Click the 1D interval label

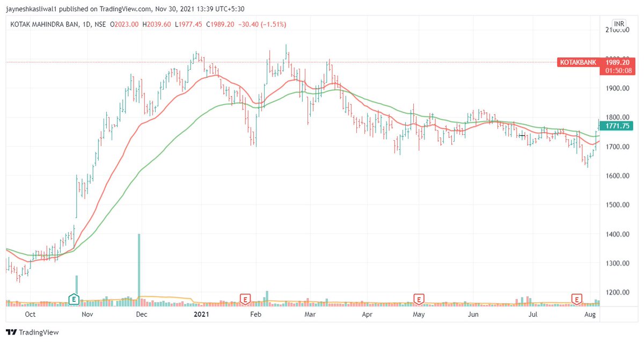85,25
